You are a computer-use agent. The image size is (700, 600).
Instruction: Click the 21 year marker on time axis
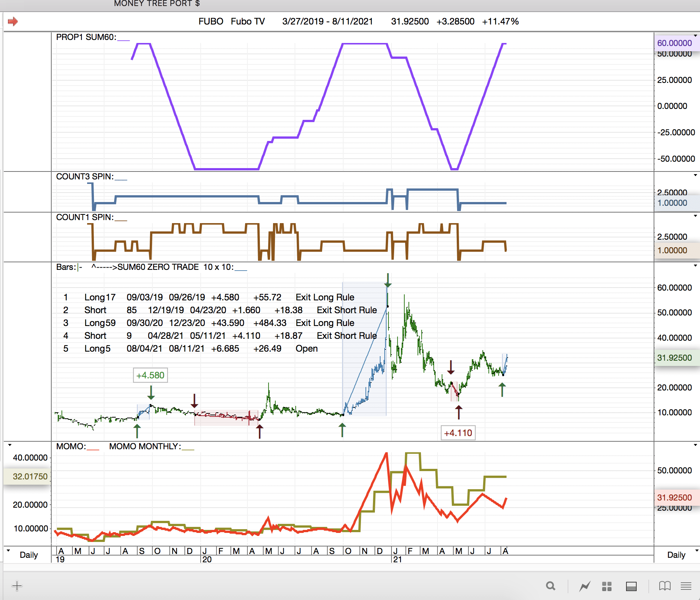[x=398, y=559]
